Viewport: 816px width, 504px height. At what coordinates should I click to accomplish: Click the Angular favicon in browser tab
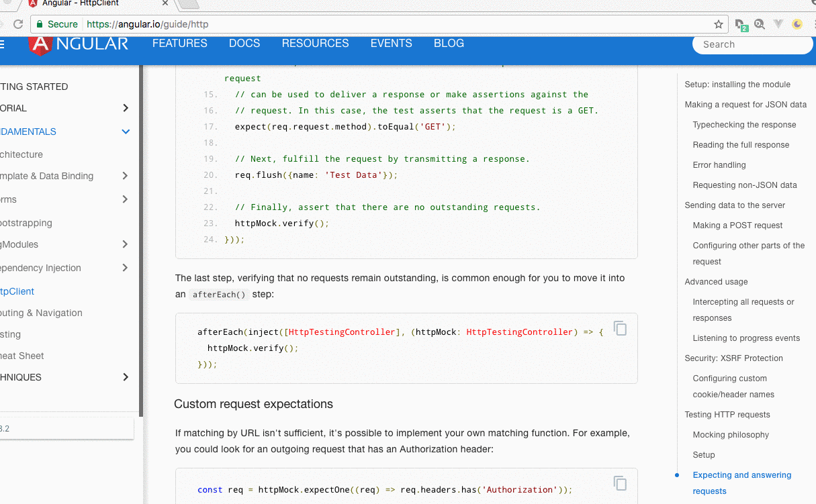(33, 3)
